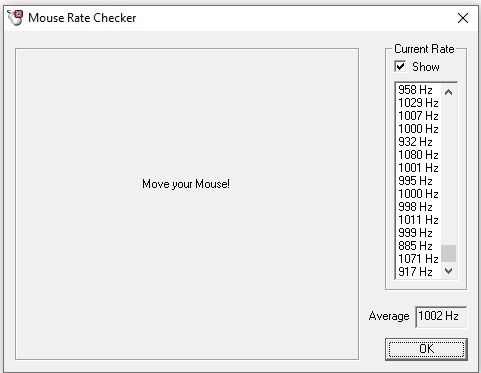Click the rate list scroll up arrow
The image size is (481, 373).
pos(449,92)
